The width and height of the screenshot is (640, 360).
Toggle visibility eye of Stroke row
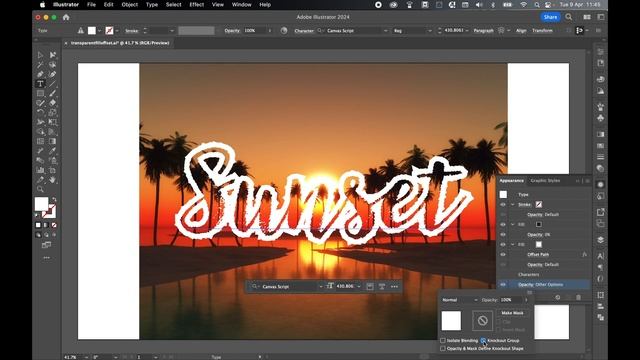[x=503, y=204]
